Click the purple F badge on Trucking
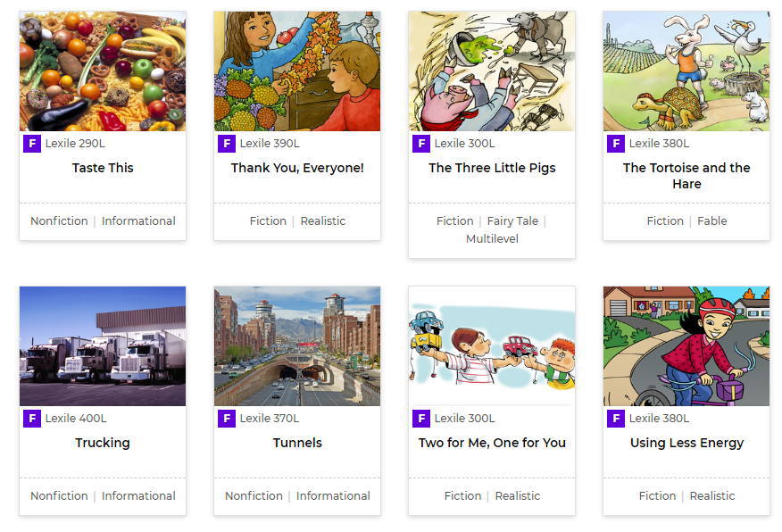This screenshot has width=782, height=532. tap(32, 419)
